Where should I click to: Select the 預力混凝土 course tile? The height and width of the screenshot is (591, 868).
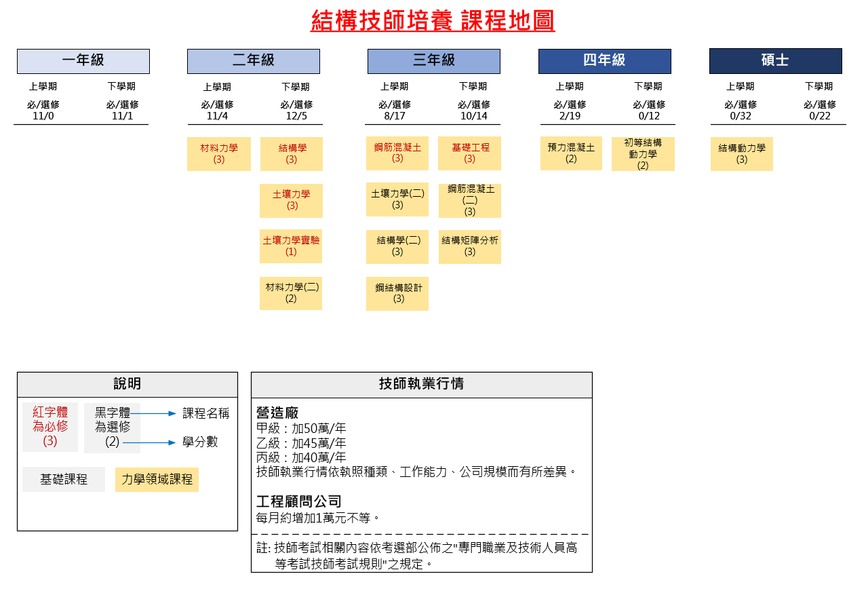[x=571, y=153]
